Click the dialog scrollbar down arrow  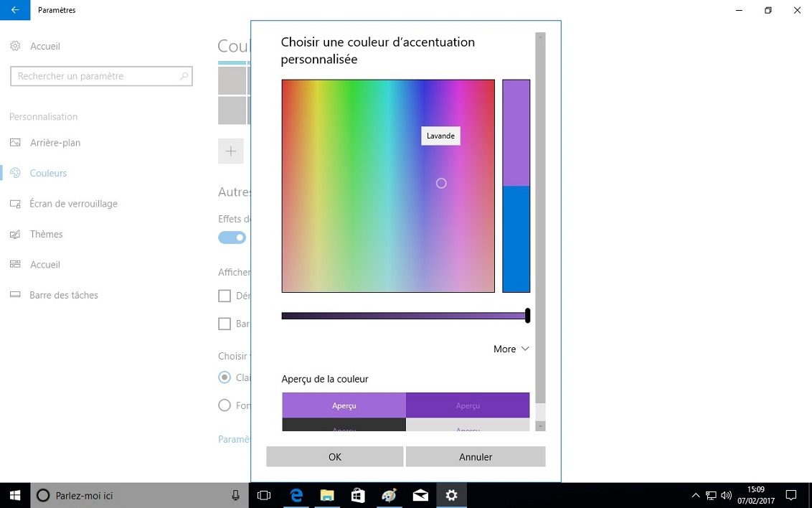click(x=541, y=426)
